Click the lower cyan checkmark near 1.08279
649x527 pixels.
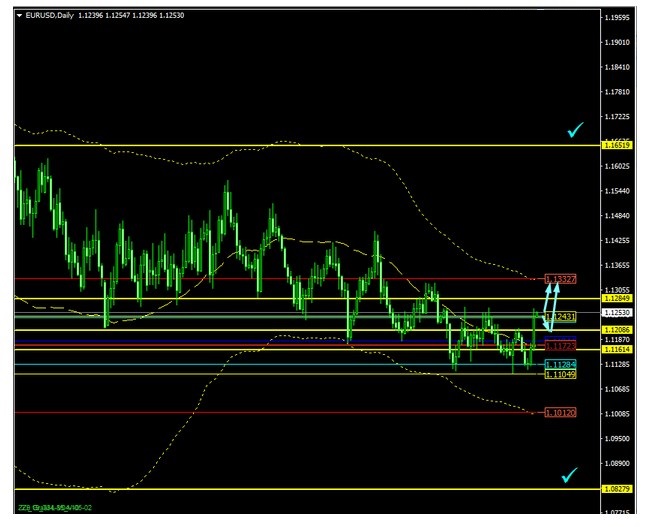pyautogui.click(x=570, y=475)
